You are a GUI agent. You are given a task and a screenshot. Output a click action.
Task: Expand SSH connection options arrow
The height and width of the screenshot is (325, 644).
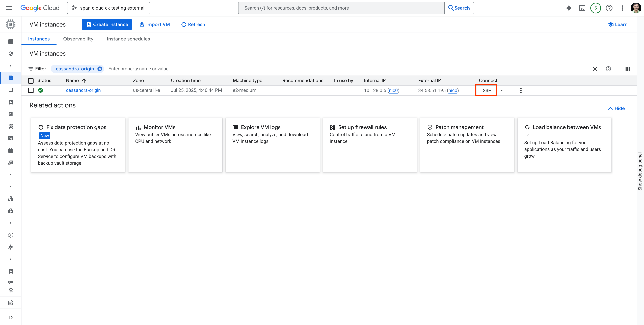[x=502, y=90]
